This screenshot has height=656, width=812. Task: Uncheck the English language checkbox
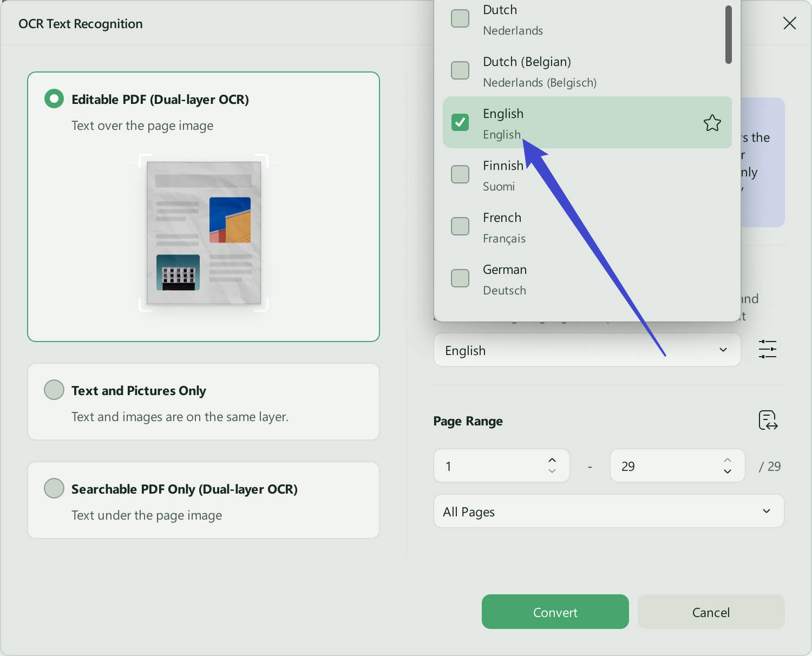(460, 122)
